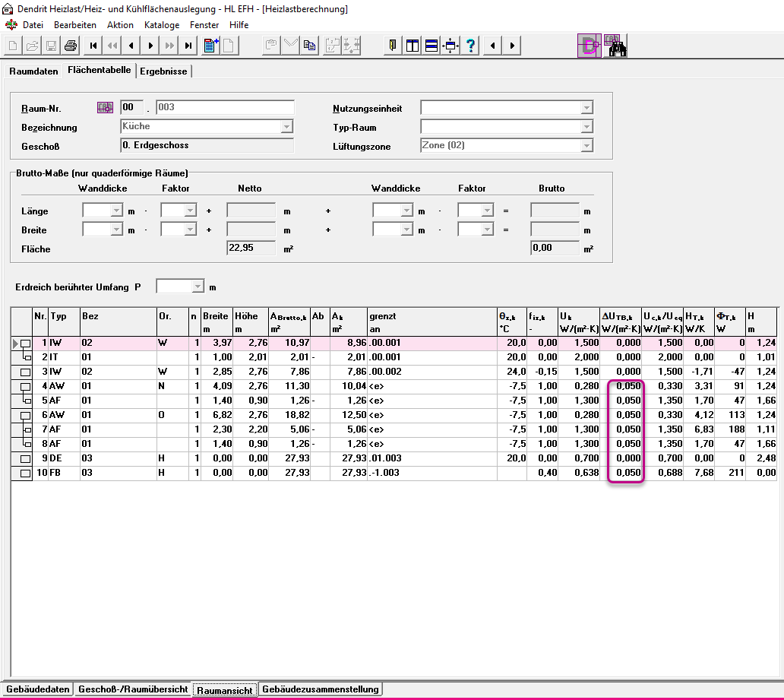Image resolution: width=784 pixels, height=700 pixels.
Task: Click Breite value 6,82 in row 6
Action: click(x=217, y=415)
